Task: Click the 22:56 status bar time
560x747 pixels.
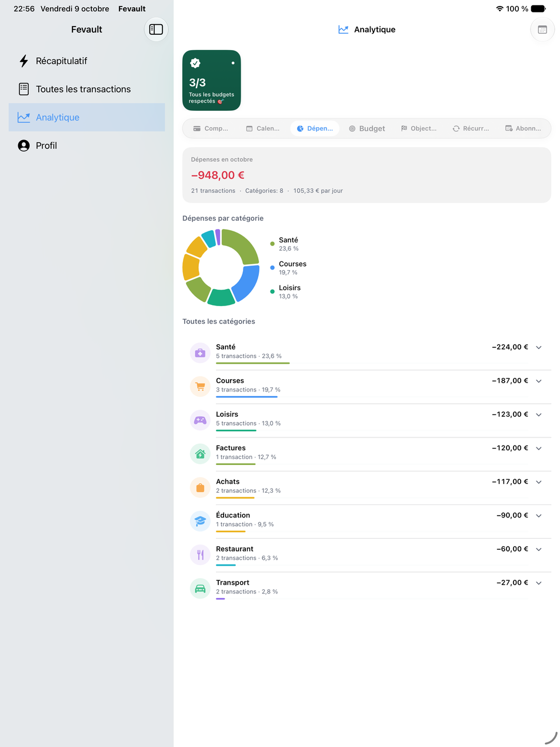Action: tap(24, 9)
